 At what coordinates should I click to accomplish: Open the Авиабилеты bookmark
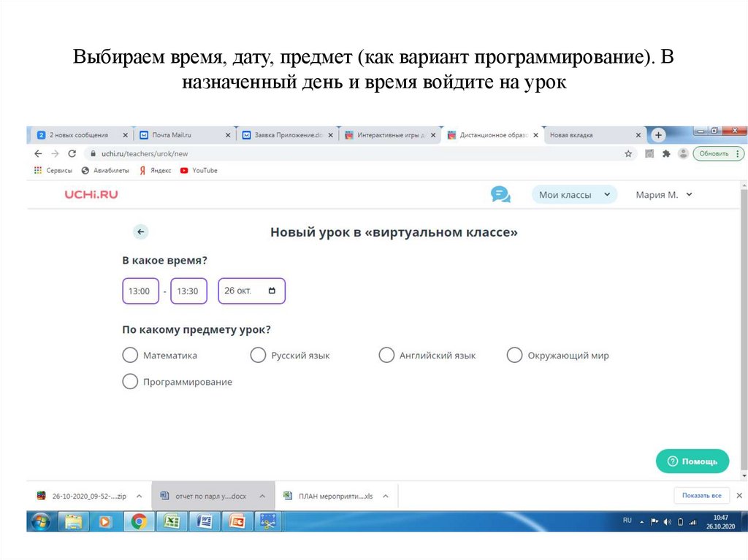(105, 170)
